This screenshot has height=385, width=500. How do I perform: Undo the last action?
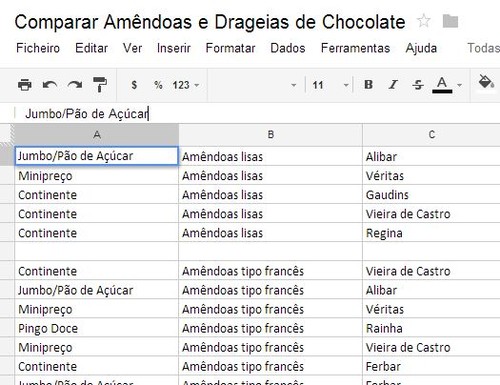coord(50,85)
